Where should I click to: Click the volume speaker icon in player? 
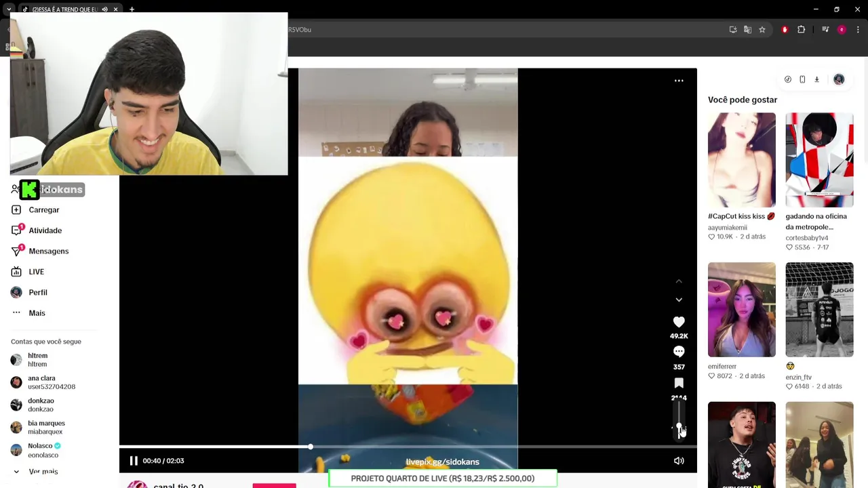click(x=679, y=461)
